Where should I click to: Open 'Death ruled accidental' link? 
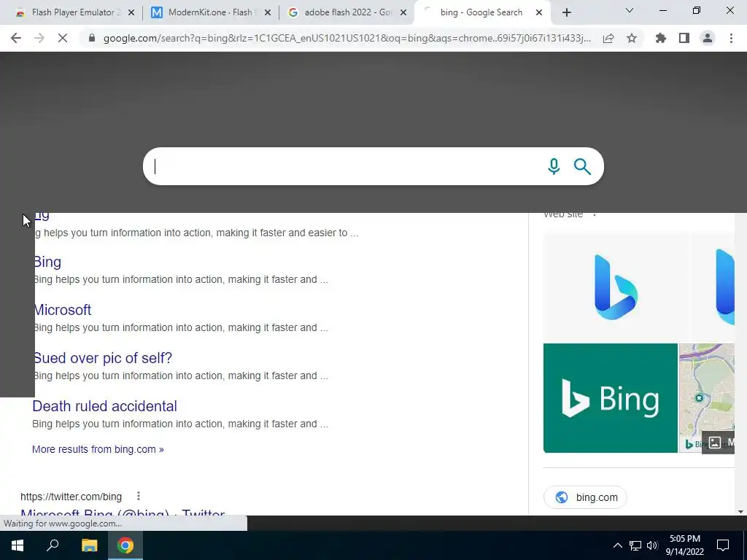pos(105,406)
